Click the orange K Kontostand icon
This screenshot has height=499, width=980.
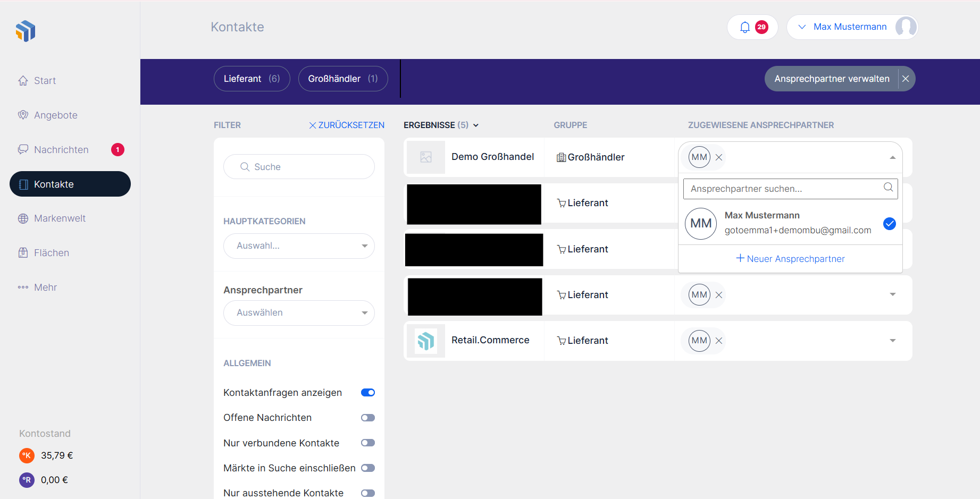[x=27, y=455]
